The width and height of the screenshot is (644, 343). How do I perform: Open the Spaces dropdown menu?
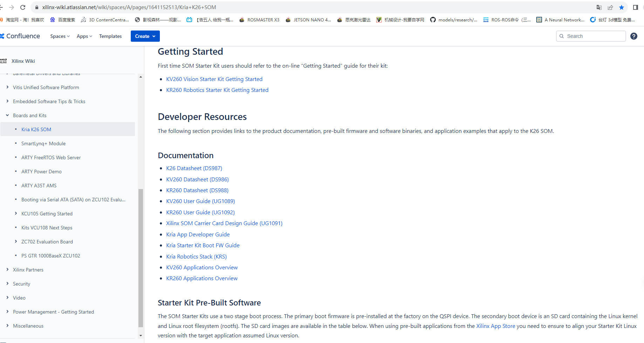coord(60,36)
